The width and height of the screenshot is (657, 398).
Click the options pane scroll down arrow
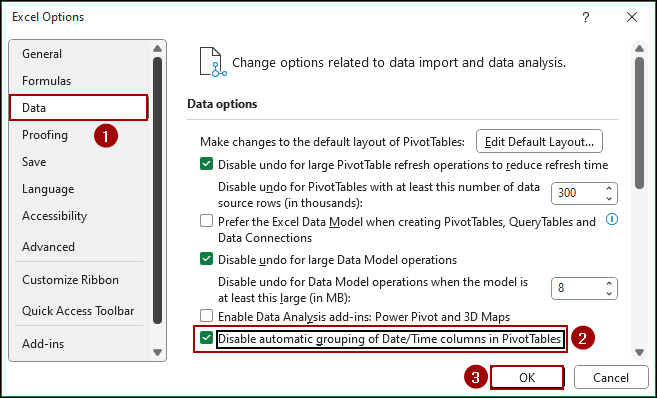click(x=639, y=352)
